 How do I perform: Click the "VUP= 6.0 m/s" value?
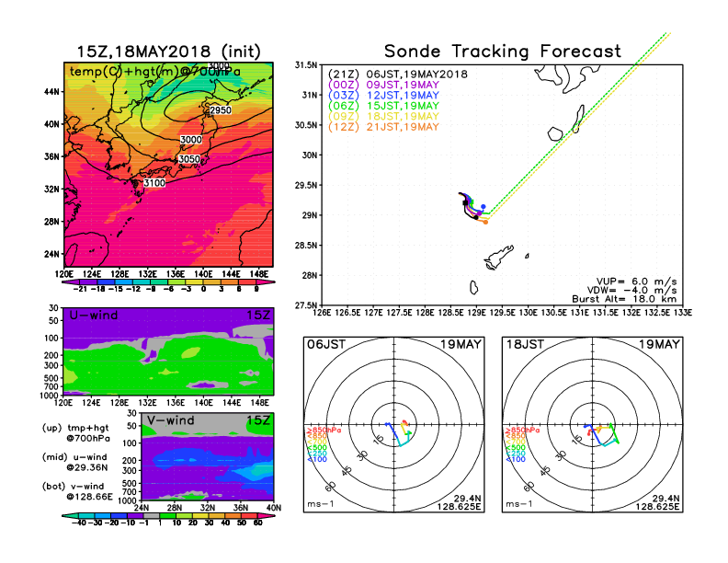(x=636, y=281)
